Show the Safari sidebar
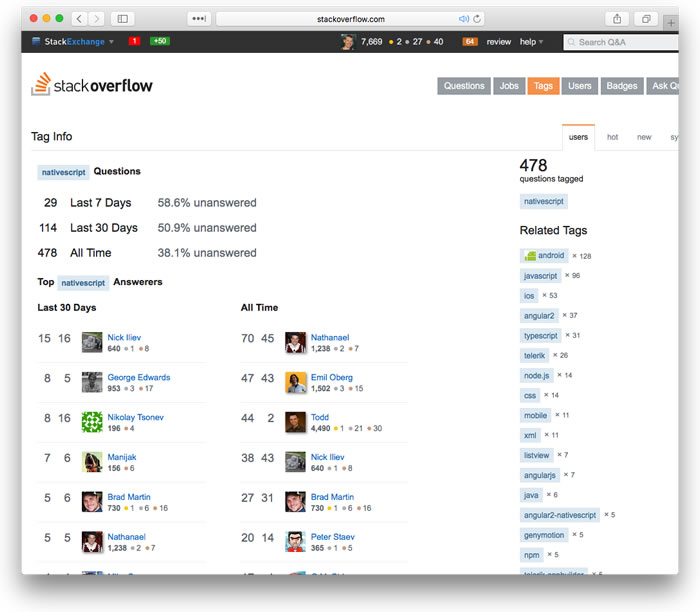The height and width of the screenshot is (612, 700). tap(122, 19)
